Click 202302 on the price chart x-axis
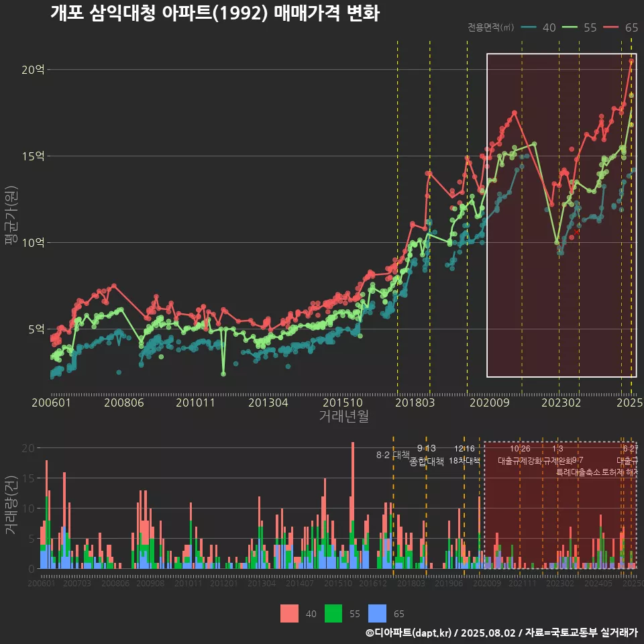The width and height of the screenshot is (644, 644). tap(561, 402)
